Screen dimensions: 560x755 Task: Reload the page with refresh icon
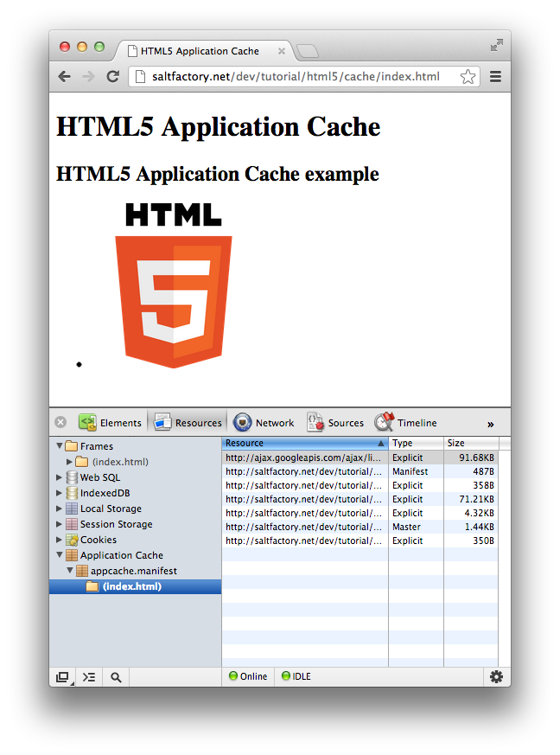tap(113, 77)
